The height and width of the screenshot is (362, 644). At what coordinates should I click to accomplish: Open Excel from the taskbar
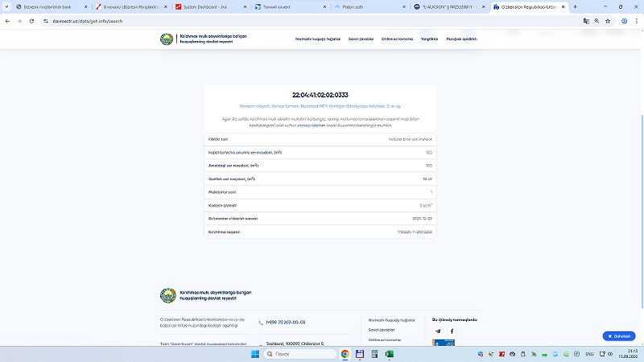(390, 354)
